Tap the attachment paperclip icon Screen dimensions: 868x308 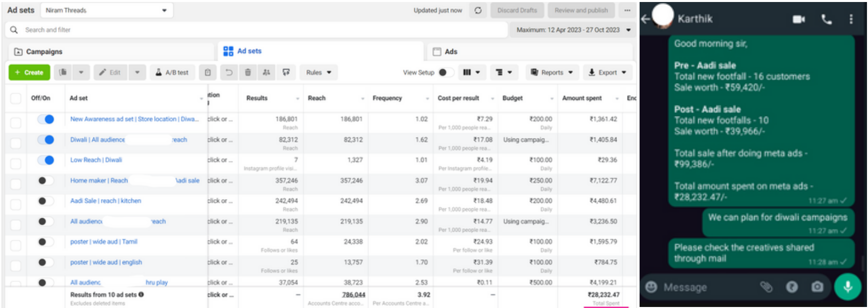[x=766, y=286]
